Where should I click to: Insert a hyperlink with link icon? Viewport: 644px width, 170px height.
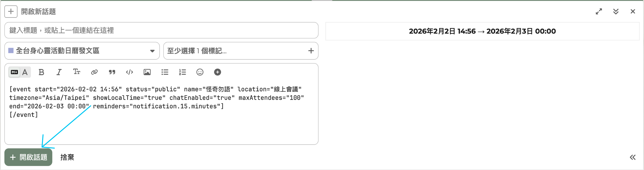tap(94, 72)
